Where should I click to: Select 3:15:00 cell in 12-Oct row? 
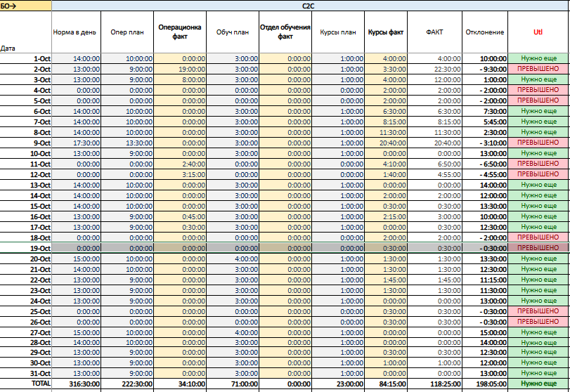pyautogui.click(x=180, y=174)
